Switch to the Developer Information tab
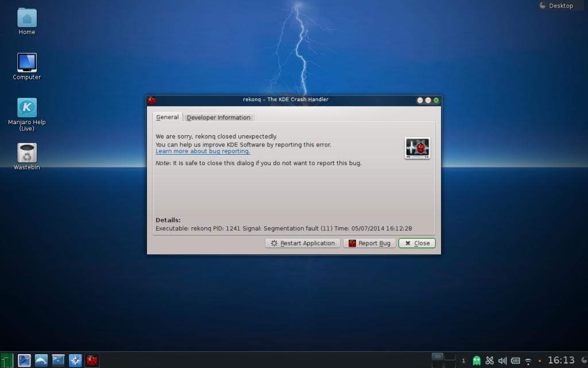This screenshot has height=368, width=588. [218, 117]
